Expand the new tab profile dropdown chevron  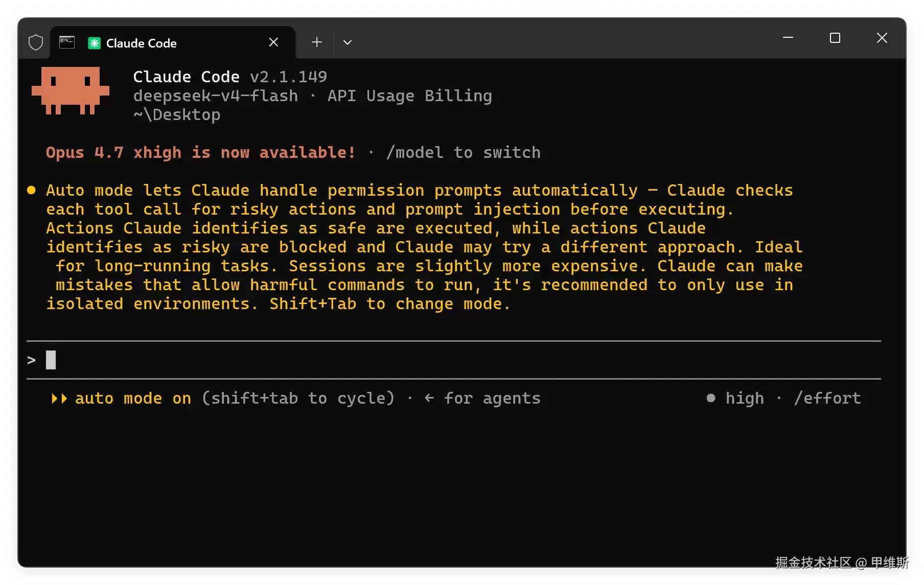[x=348, y=42]
